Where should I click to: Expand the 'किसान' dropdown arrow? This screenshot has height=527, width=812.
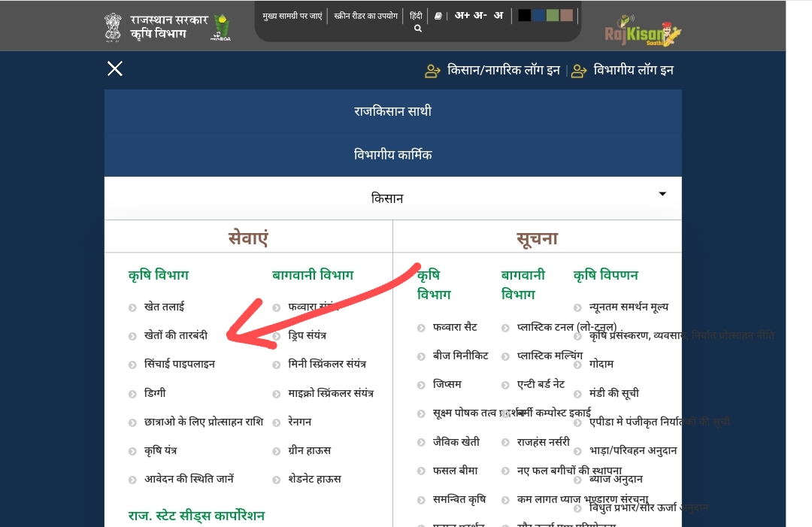pyautogui.click(x=662, y=194)
